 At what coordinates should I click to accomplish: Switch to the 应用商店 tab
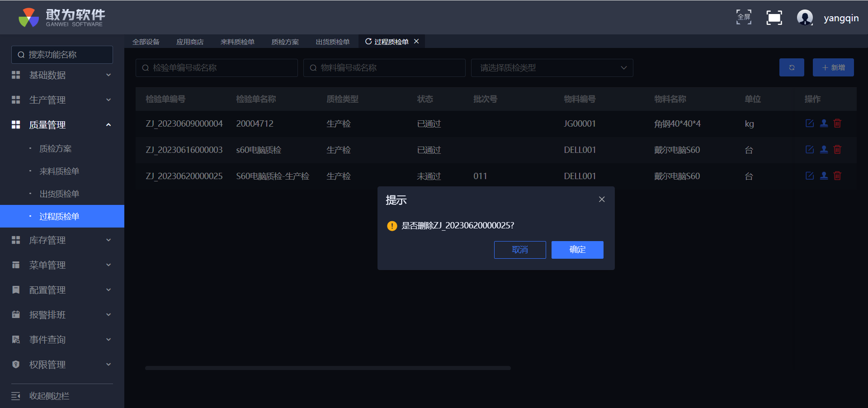click(x=190, y=42)
